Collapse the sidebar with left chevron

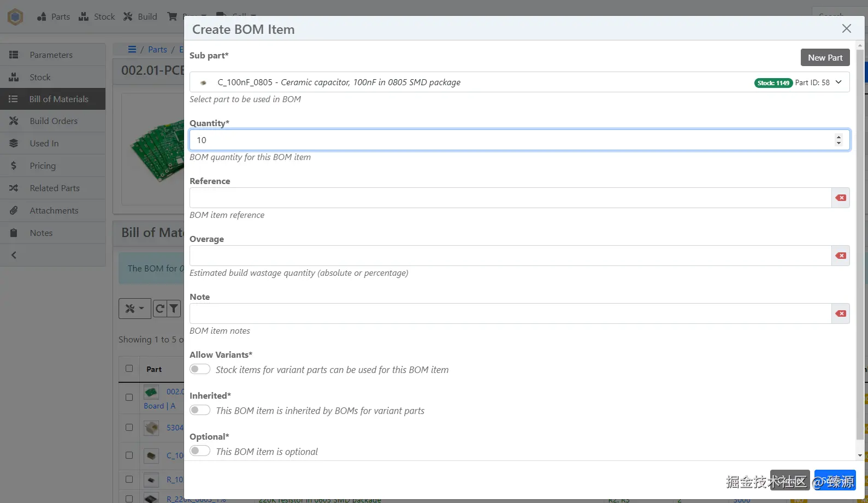point(14,255)
